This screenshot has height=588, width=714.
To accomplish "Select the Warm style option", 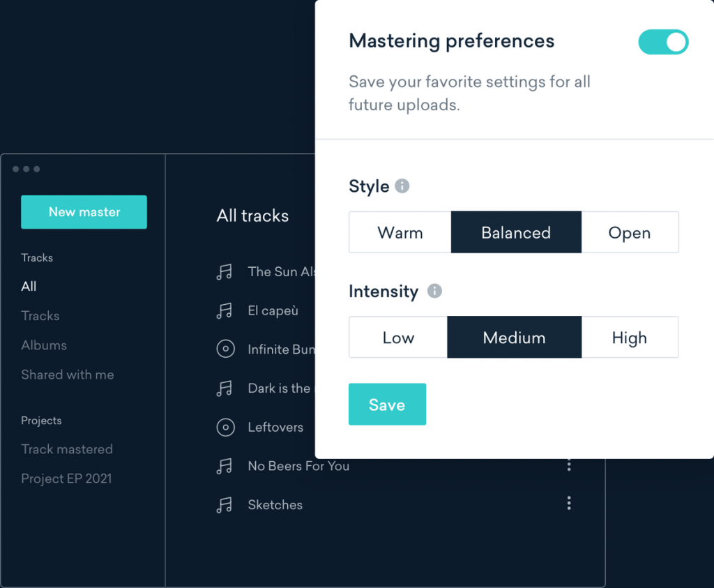I will pyautogui.click(x=400, y=232).
